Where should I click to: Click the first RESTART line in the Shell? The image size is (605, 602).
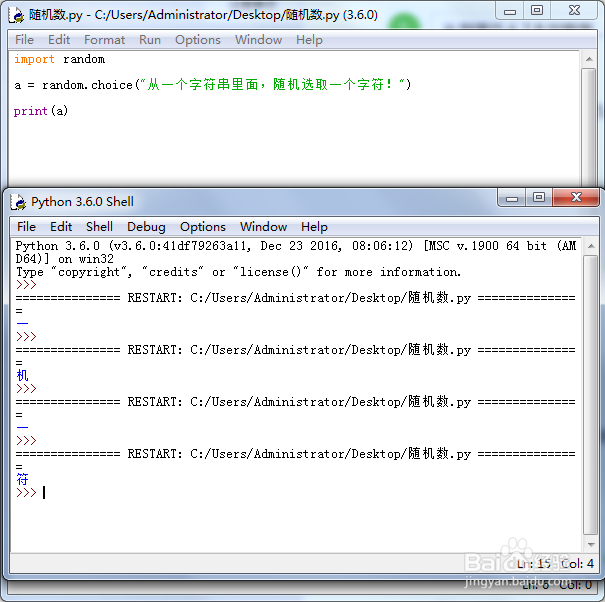296,298
